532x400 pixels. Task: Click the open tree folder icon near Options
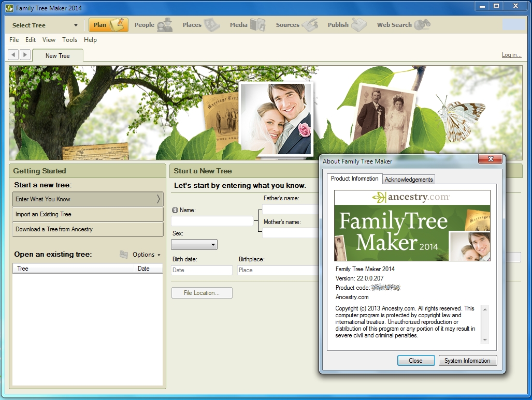[124, 254]
